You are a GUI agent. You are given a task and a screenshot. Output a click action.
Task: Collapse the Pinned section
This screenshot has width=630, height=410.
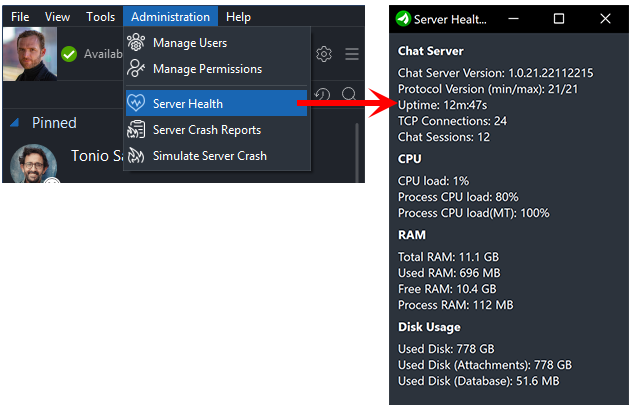(x=15, y=123)
